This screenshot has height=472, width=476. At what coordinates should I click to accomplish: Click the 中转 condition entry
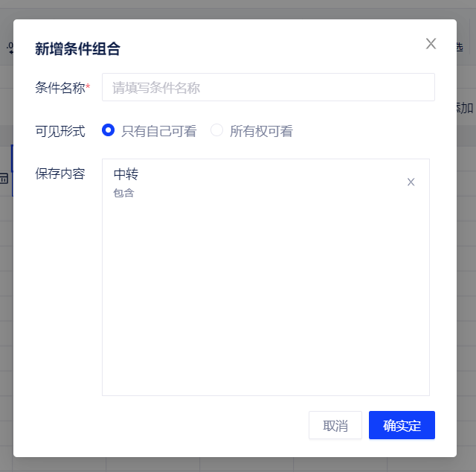coord(126,174)
